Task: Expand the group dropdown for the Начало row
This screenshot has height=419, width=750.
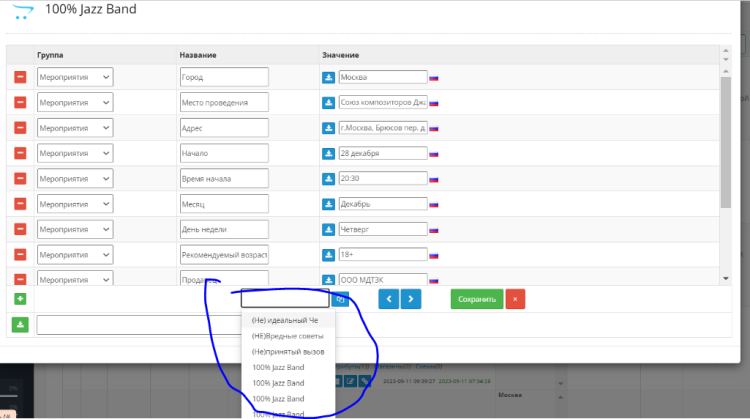Action: 75,153
